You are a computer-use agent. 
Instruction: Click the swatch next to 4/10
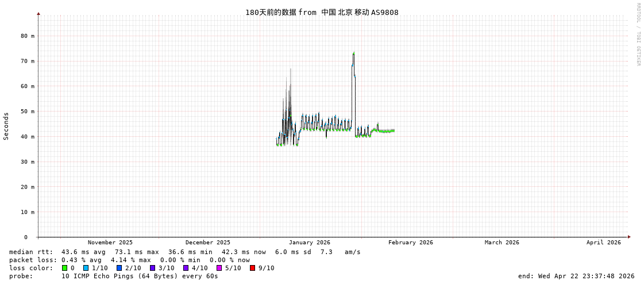pos(186,268)
